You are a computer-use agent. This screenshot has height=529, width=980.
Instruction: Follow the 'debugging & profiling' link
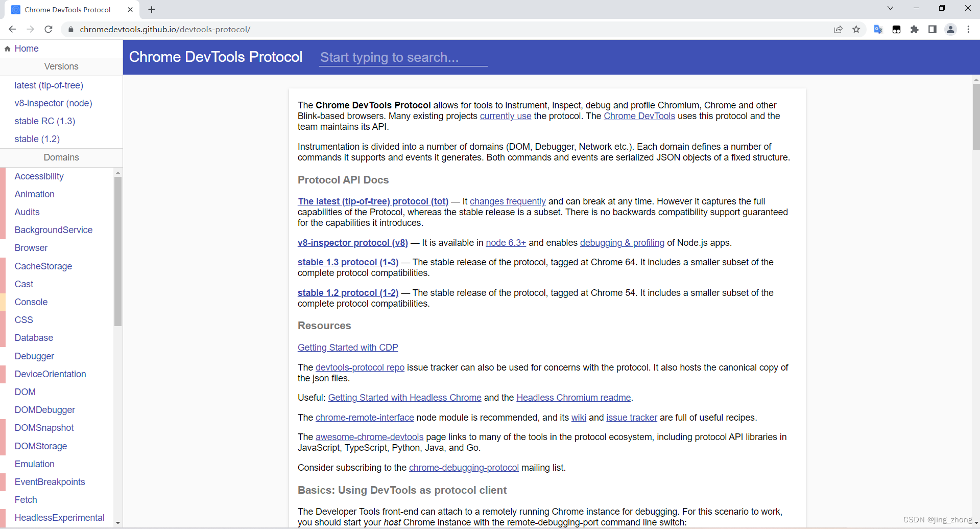click(x=622, y=243)
